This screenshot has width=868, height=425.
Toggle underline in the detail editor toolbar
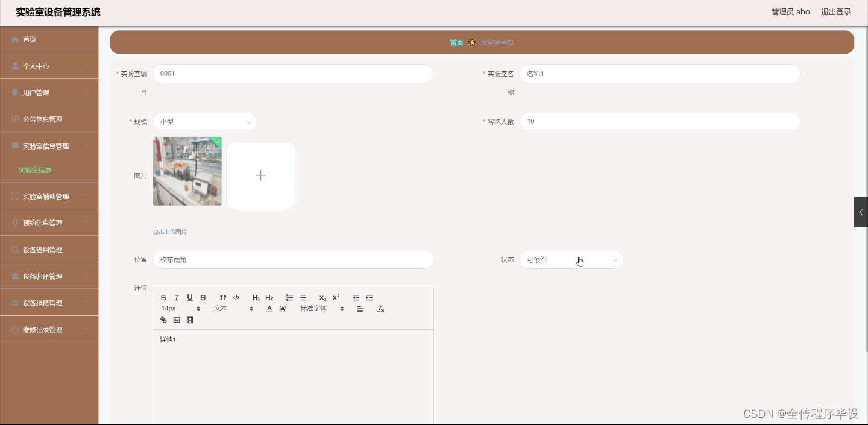tap(190, 297)
